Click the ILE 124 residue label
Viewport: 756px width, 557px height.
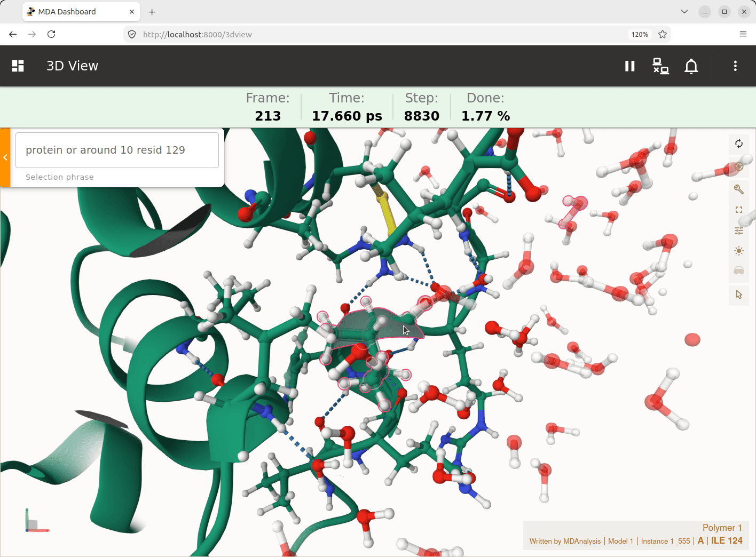(x=727, y=540)
